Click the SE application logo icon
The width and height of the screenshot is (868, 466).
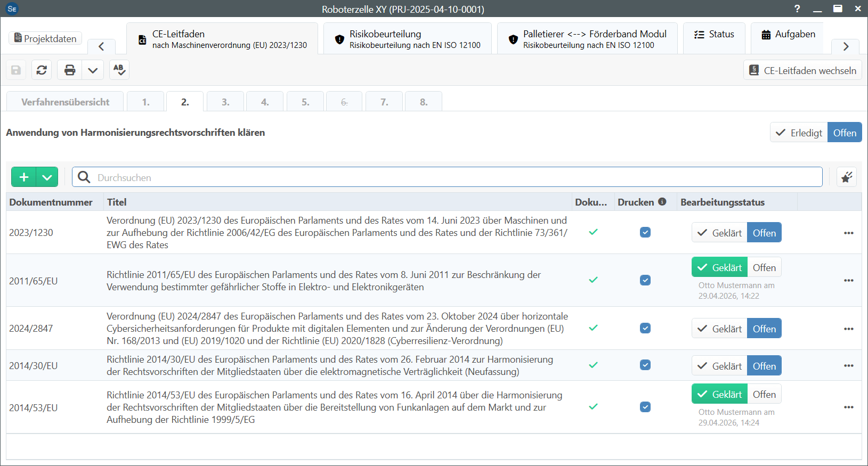[x=12, y=9]
